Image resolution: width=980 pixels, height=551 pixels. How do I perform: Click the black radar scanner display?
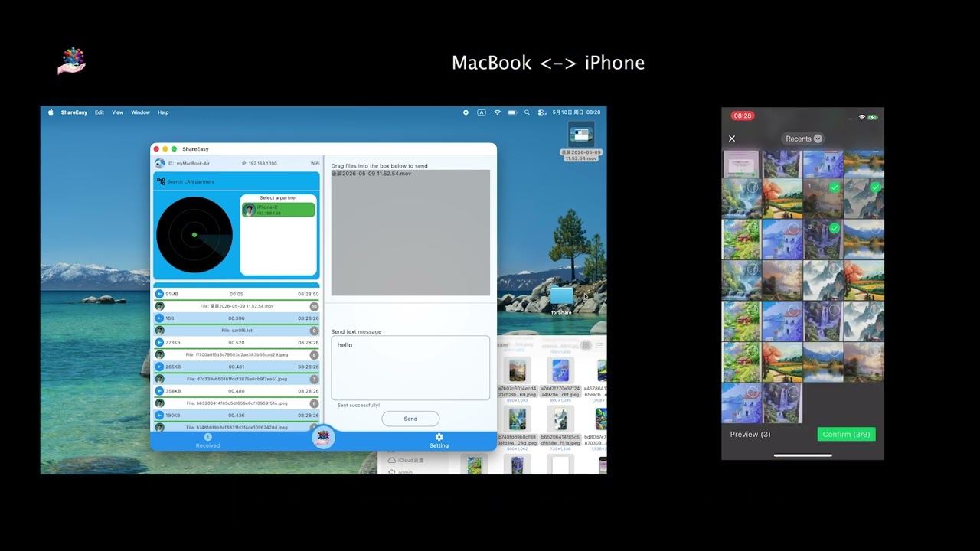pos(194,235)
